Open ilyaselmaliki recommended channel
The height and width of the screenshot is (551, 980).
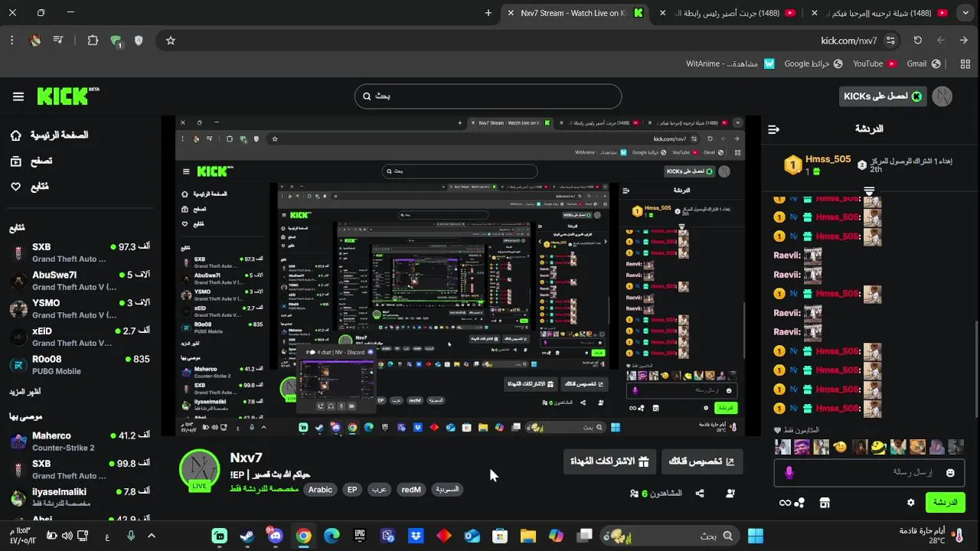click(x=80, y=497)
